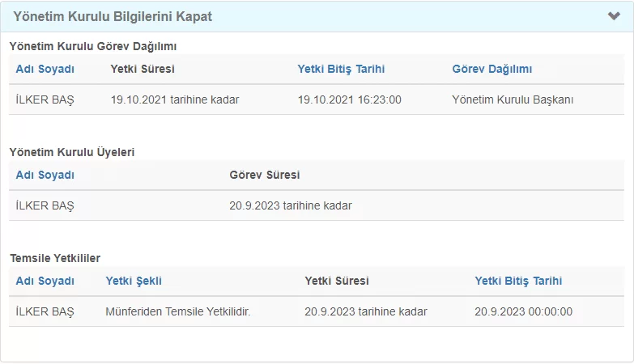This screenshot has width=634, height=364.
Task: Select İLKER BAŞ row in Görev Dağılımı table
Action: coord(45,99)
